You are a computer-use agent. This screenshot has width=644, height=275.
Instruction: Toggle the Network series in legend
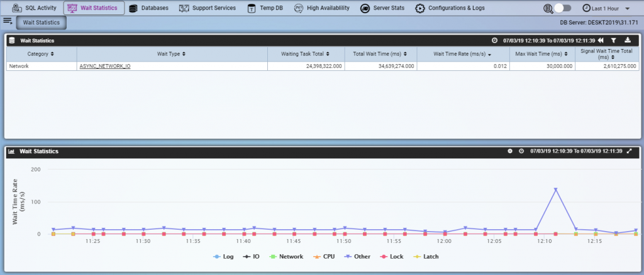coord(286,257)
